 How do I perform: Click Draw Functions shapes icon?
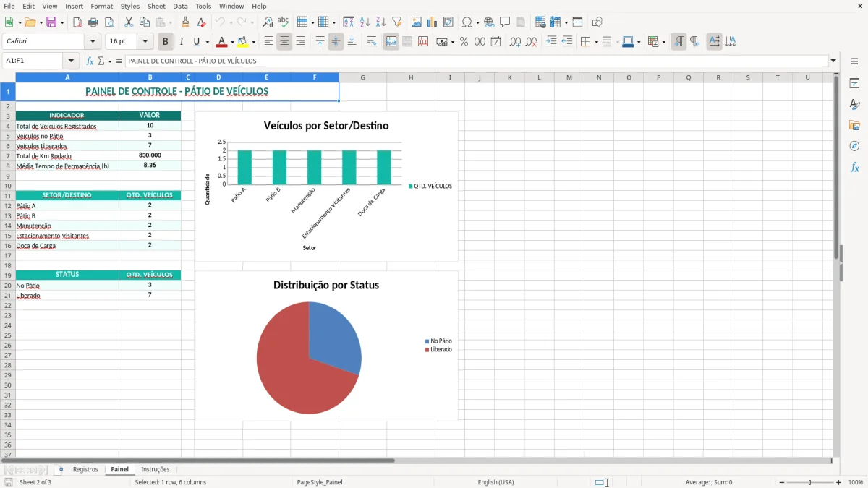point(597,22)
